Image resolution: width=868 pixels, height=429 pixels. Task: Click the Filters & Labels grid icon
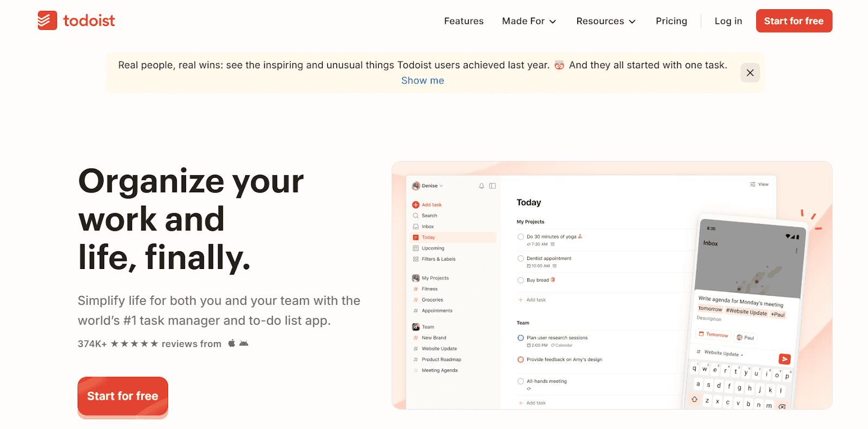coord(416,259)
